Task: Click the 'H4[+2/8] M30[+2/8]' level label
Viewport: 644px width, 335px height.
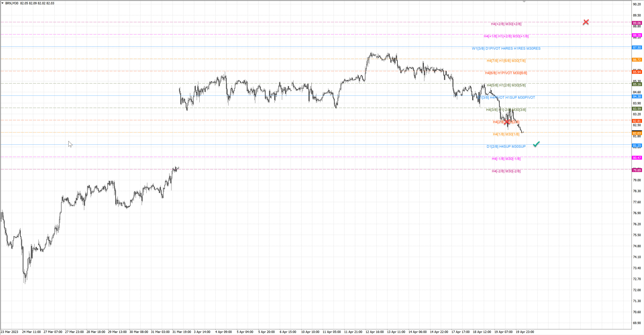Action: coord(506,24)
